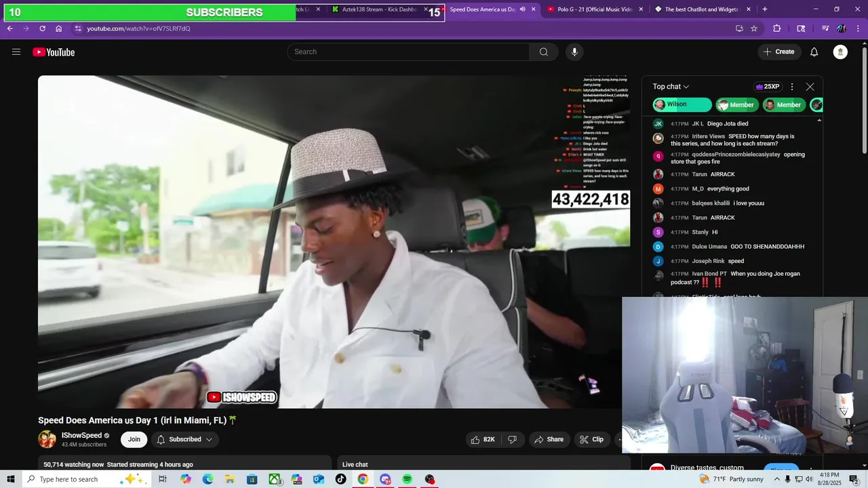Open the YouTube account avatar menu
The height and width of the screenshot is (488, 868).
coord(840,52)
